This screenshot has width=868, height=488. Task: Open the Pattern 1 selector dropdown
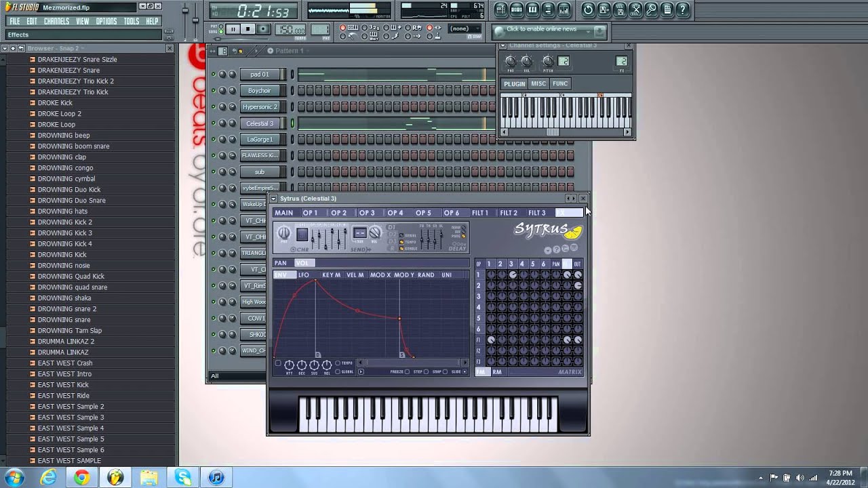[290, 51]
